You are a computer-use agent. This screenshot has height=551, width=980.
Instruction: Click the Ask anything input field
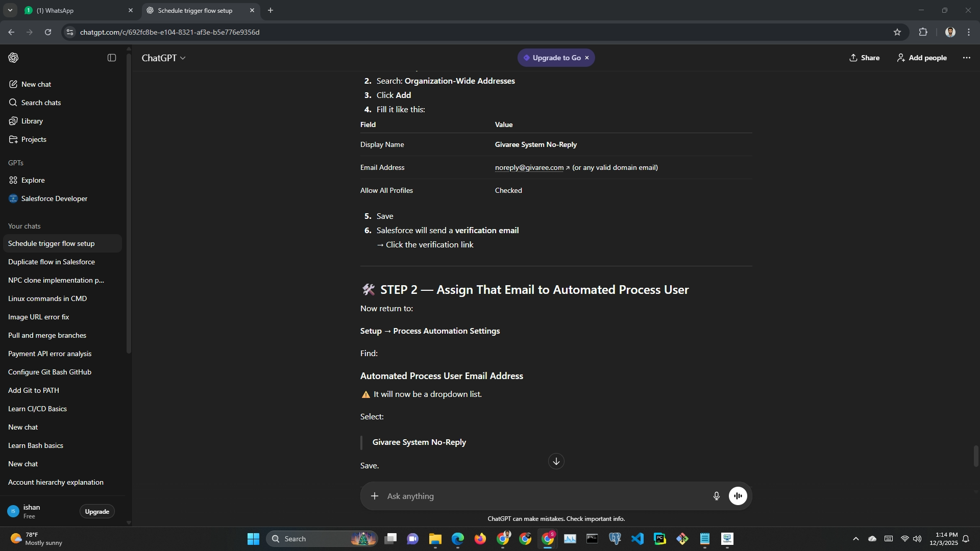tap(541, 496)
